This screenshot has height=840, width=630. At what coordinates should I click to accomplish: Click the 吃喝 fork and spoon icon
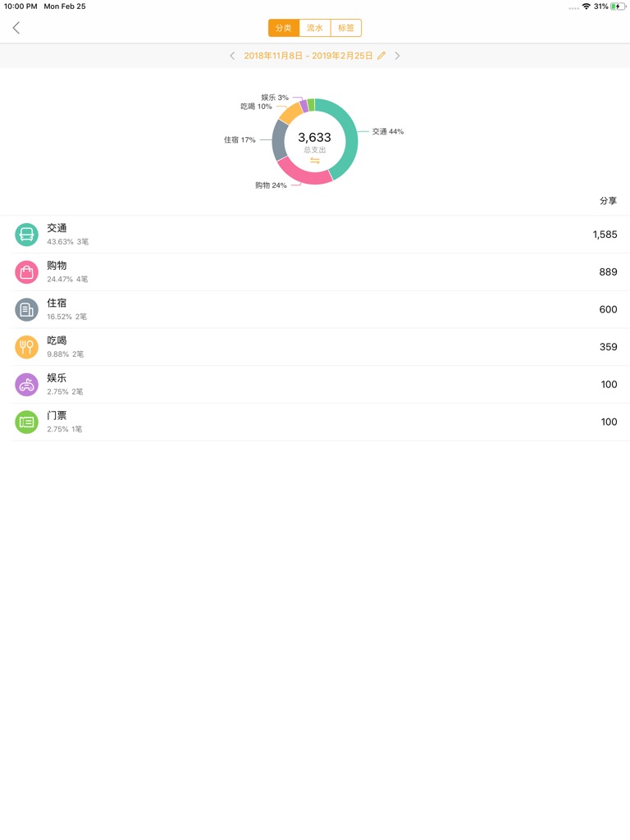tap(26, 347)
